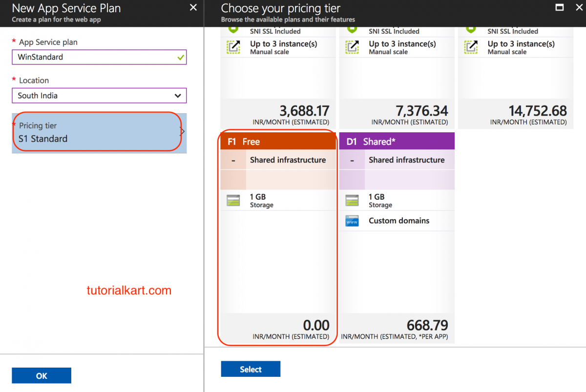Click the Manual scale icon on the first card
The height and width of the screenshot is (392, 586).
[x=233, y=47]
